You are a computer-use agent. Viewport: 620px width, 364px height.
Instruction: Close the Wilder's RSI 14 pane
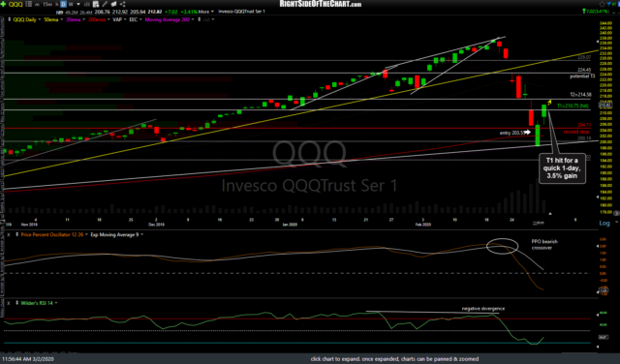[9, 303]
